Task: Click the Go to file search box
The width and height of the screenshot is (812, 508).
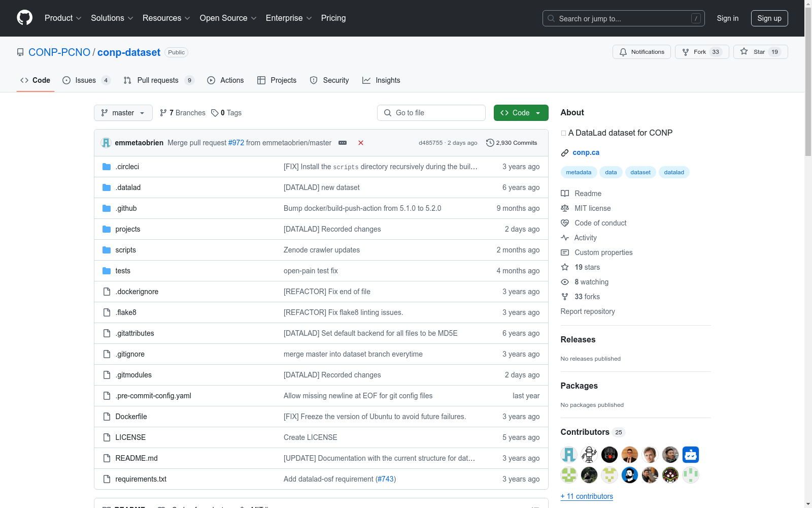Action: [x=431, y=113]
